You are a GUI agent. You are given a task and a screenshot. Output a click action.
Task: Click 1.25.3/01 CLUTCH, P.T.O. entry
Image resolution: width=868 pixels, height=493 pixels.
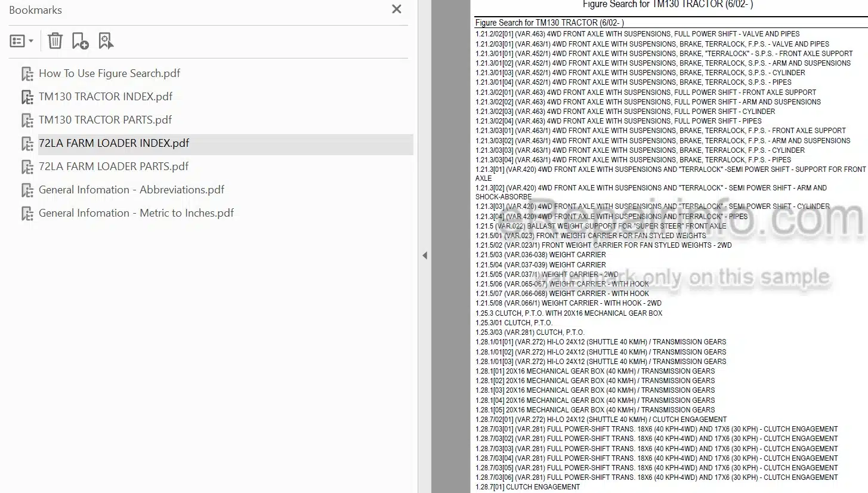(x=514, y=323)
